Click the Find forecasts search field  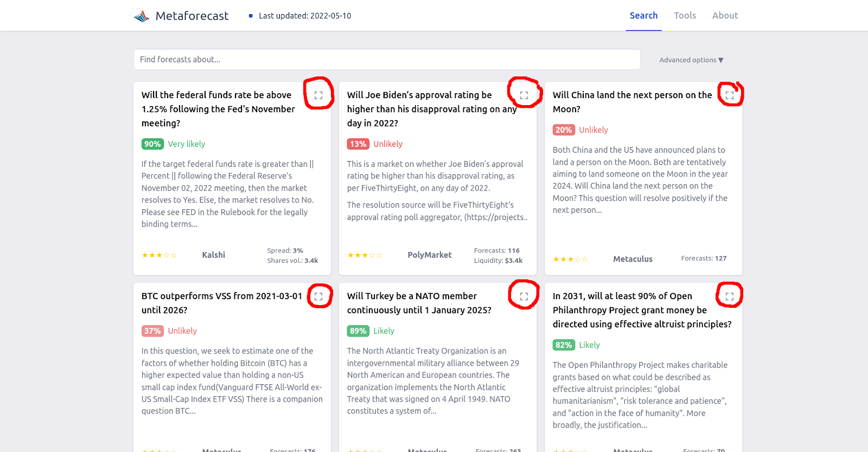coord(387,60)
